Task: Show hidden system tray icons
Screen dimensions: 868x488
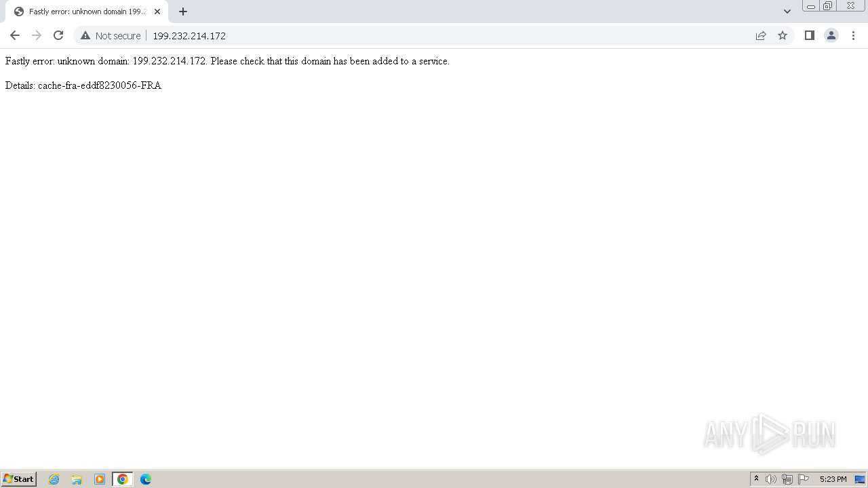Action: (x=757, y=479)
